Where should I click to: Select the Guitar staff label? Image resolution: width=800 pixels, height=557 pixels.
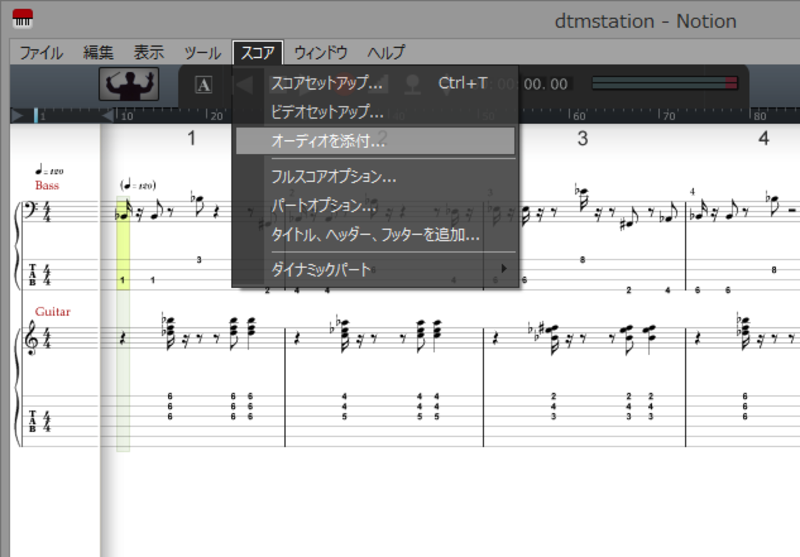click(x=53, y=312)
